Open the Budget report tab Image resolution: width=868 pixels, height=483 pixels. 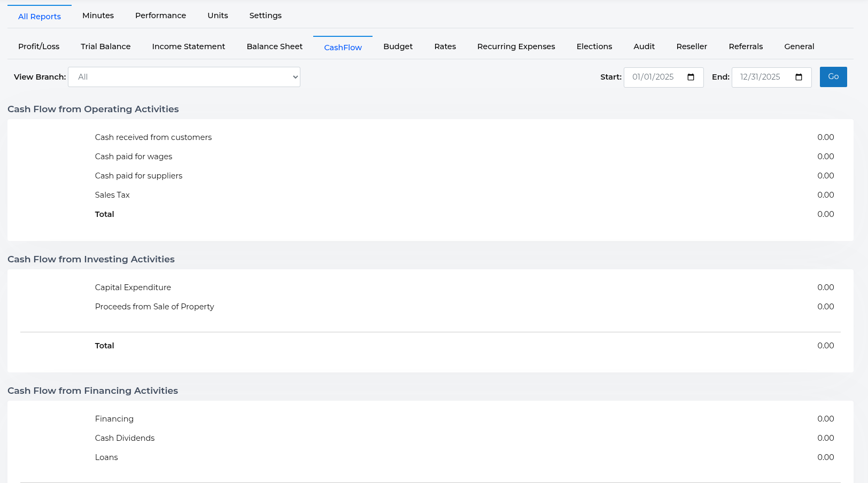pos(398,46)
